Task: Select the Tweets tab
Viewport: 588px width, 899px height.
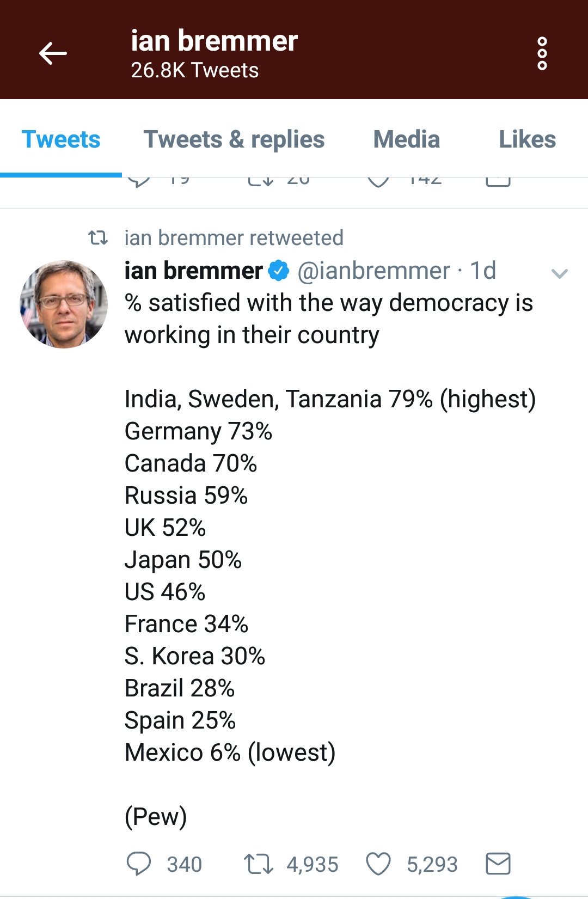Action: tap(60, 139)
